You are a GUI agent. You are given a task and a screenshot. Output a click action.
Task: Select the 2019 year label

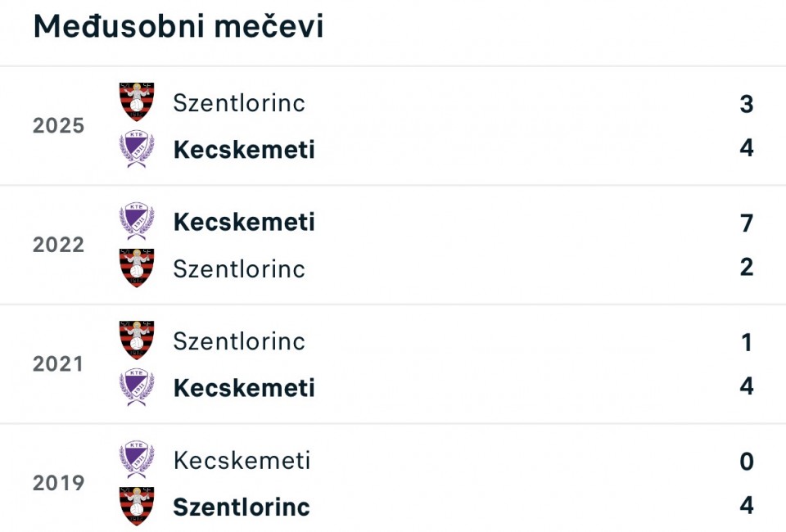58,484
